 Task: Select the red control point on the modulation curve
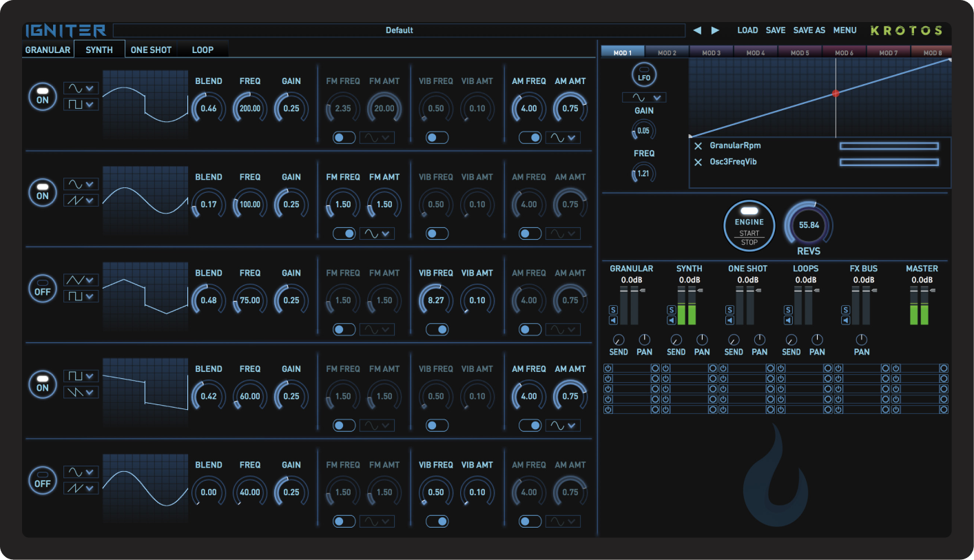(x=836, y=93)
